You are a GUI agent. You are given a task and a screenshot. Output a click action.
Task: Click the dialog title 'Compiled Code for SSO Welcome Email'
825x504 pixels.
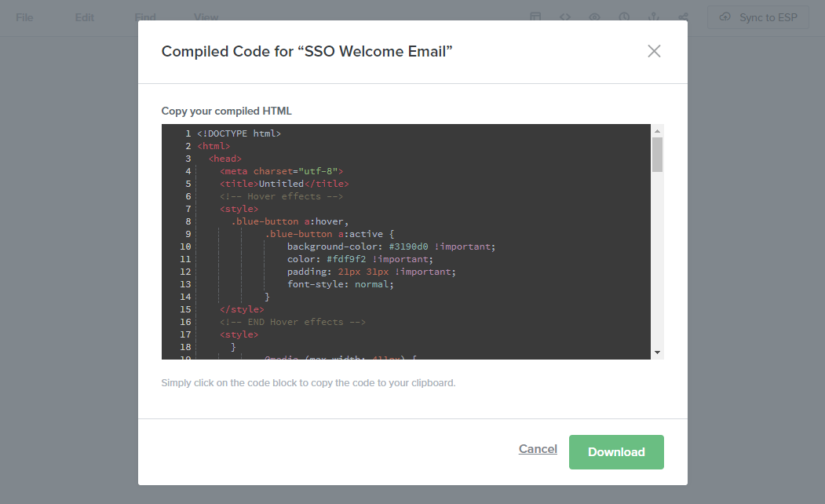307,52
